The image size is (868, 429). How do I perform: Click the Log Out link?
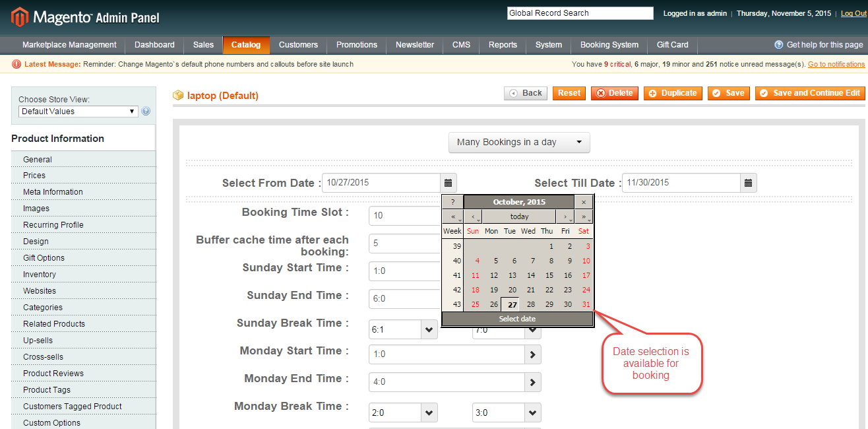853,13
